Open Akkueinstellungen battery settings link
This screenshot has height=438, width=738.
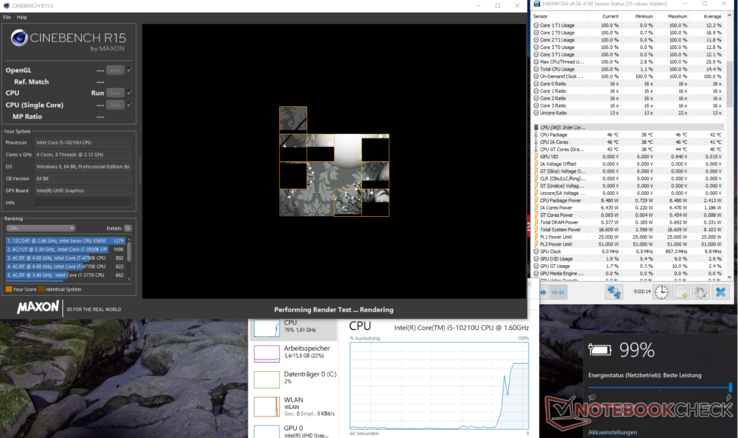(x=612, y=432)
